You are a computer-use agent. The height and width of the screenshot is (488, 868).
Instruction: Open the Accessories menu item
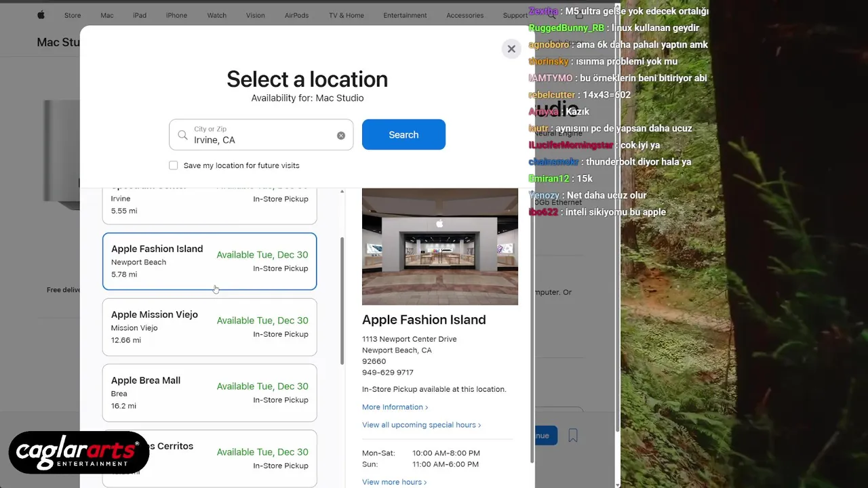point(465,16)
